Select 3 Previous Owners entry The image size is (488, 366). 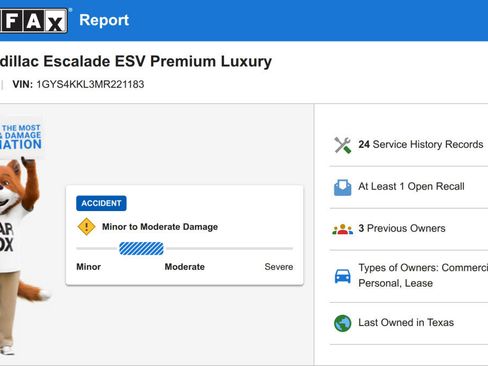pos(402,228)
